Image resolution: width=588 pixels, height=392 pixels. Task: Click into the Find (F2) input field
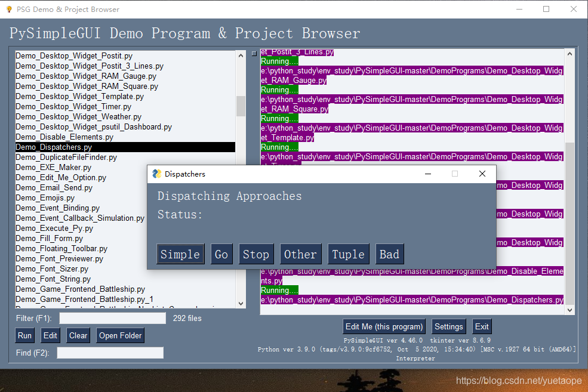click(x=110, y=353)
